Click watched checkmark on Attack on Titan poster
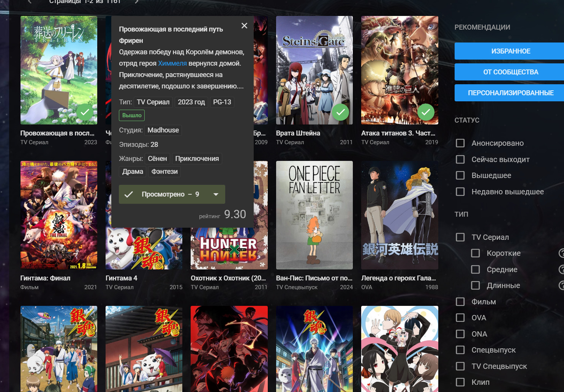The width and height of the screenshot is (564, 392). [426, 112]
